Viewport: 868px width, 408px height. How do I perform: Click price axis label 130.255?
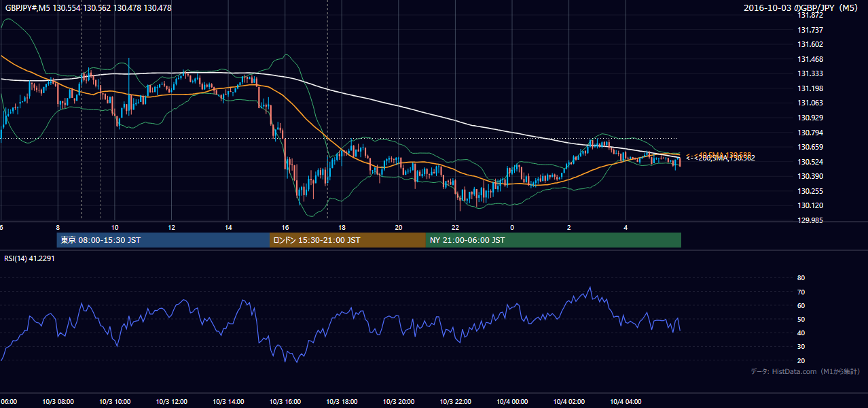click(x=810, y=191)
